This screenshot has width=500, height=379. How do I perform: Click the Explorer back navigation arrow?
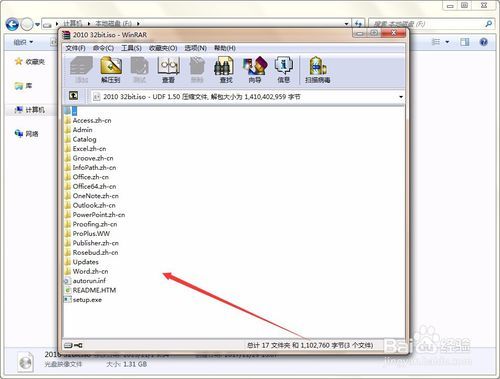click(x=12, y=24)
